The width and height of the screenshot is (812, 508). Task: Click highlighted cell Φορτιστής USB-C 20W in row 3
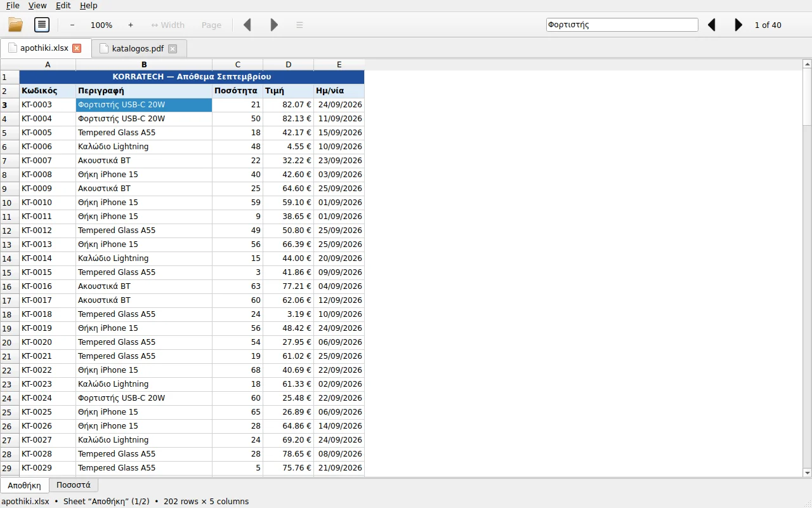(x=144, y=105)
